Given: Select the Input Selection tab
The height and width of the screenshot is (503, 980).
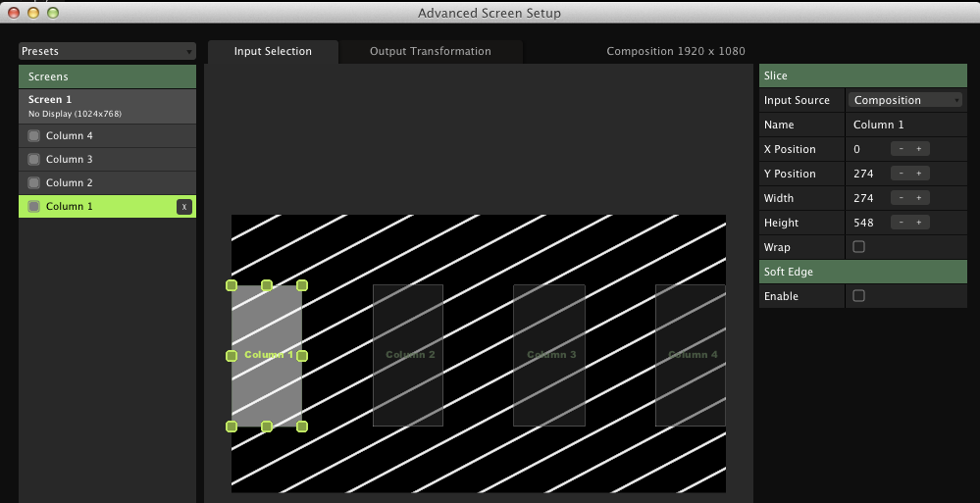Looking at the screenshot, I should [273, 52].
